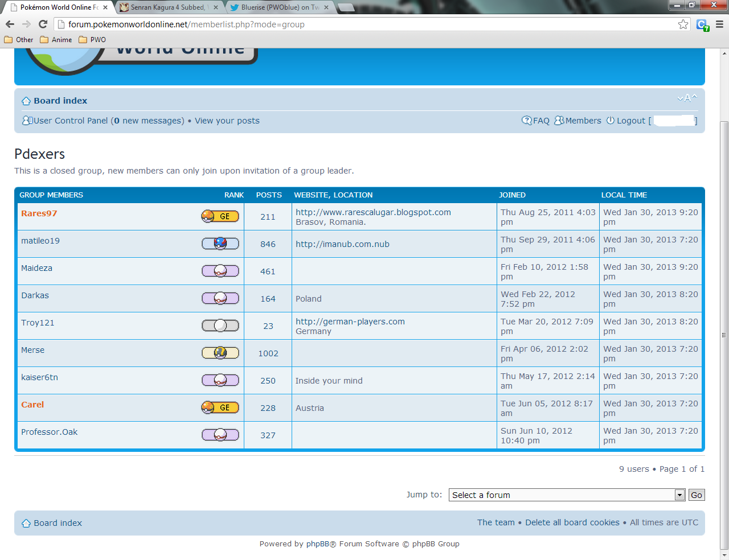
Task: Open the PWO bookmarks folder
Action: (x=92, y=40)
